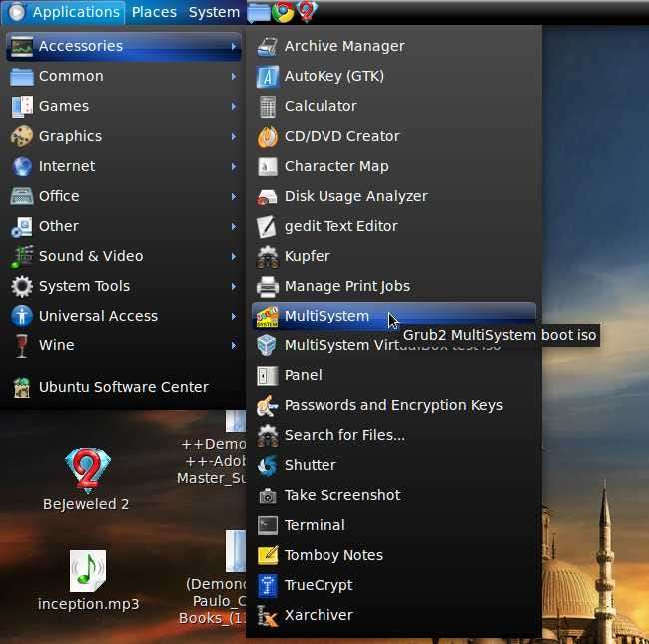Click the Xarchiver icon
The width and height of the screenshot is (649, 644).
(x=267, y=615)
